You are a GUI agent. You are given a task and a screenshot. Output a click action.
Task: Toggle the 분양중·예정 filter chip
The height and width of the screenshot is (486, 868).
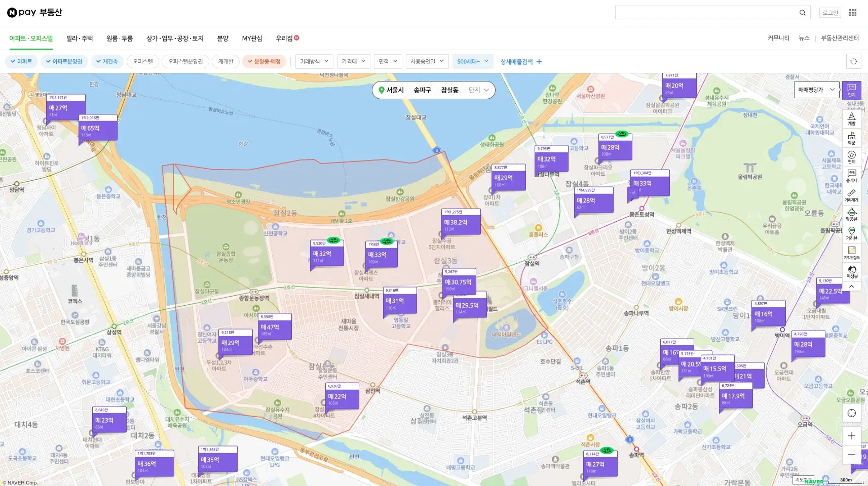[x=264, y=61]
